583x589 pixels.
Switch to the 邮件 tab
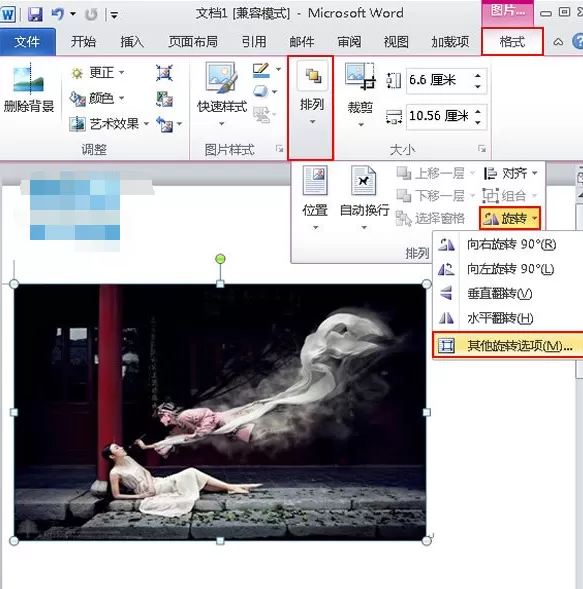pyautogui.click(x=302, y=42)
